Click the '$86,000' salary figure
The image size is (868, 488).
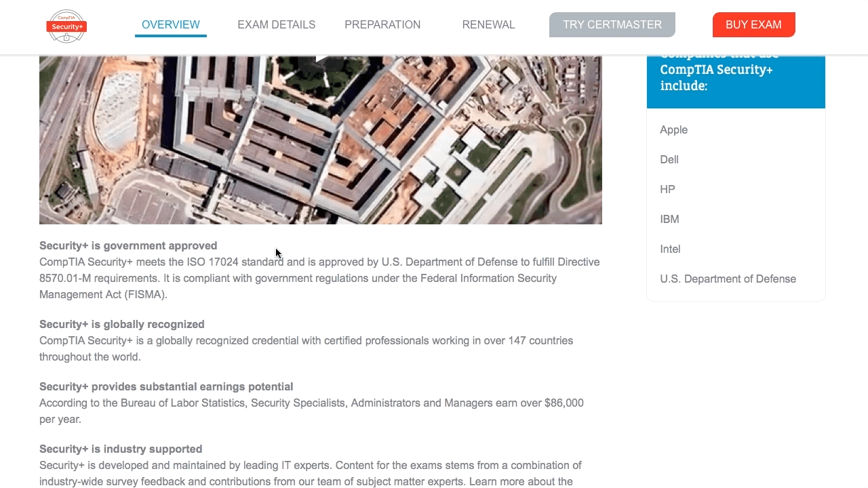pos(564,403)
